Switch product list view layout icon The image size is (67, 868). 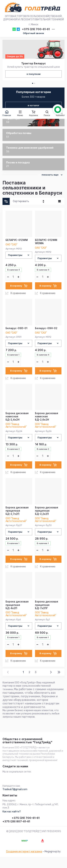pos(59,201)
